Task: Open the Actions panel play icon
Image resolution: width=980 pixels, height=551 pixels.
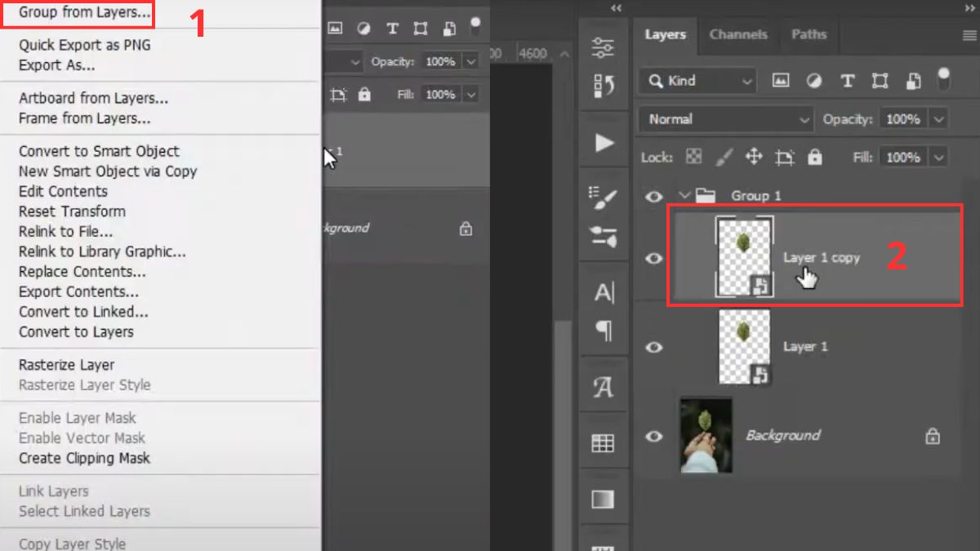Action: tap(604, 144)
